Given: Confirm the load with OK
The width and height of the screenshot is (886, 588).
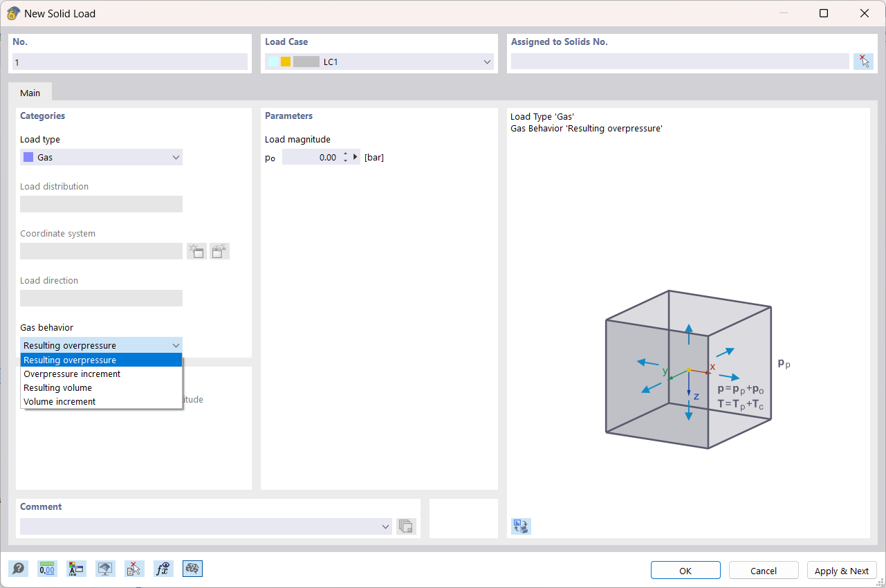Looking at the screenshot, I should [685, 570].
